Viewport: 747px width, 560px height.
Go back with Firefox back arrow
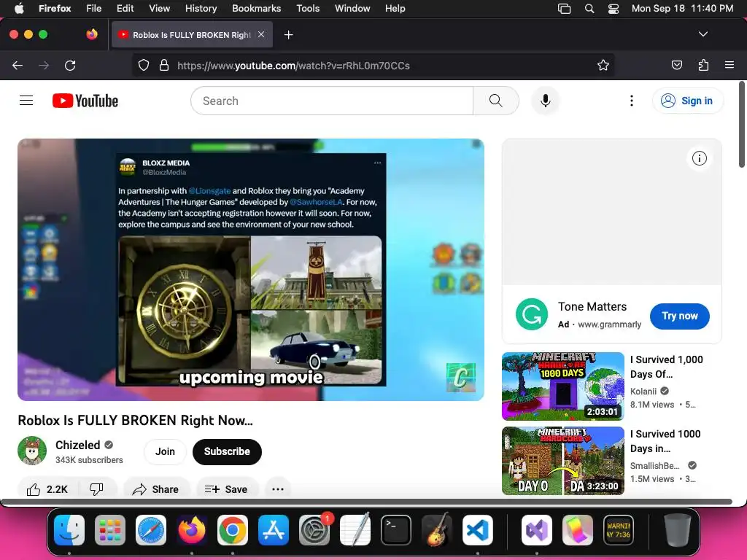[x=18, y=65]
